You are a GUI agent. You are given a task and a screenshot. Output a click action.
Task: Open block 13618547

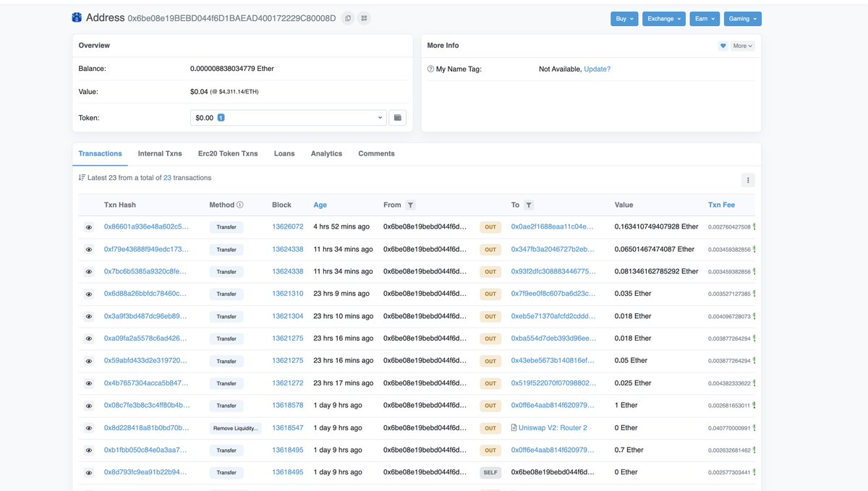(288, 428)
